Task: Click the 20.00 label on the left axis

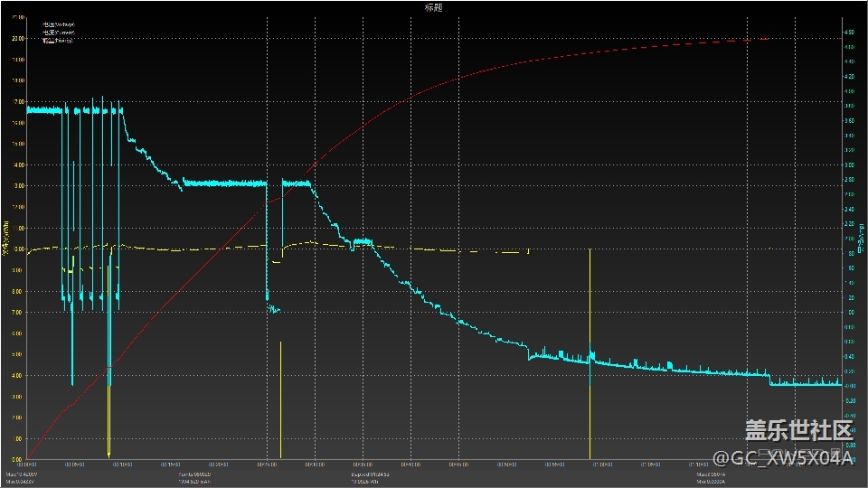Action: coord(17,39)
